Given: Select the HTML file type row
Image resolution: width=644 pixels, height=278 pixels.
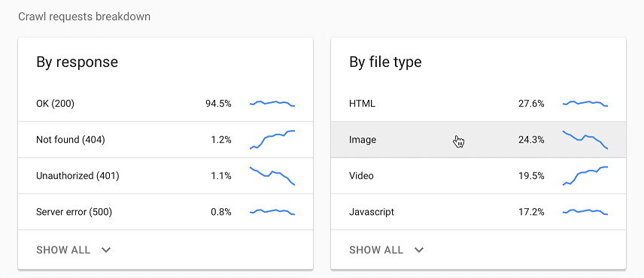Looking at the screenshot, I should (478, 104).
